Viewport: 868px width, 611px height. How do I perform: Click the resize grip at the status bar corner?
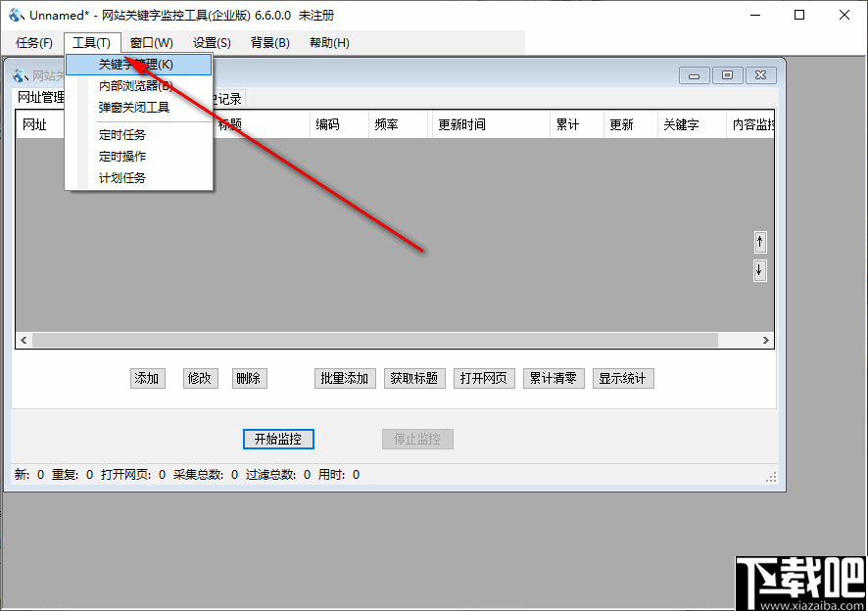(771, 477)
